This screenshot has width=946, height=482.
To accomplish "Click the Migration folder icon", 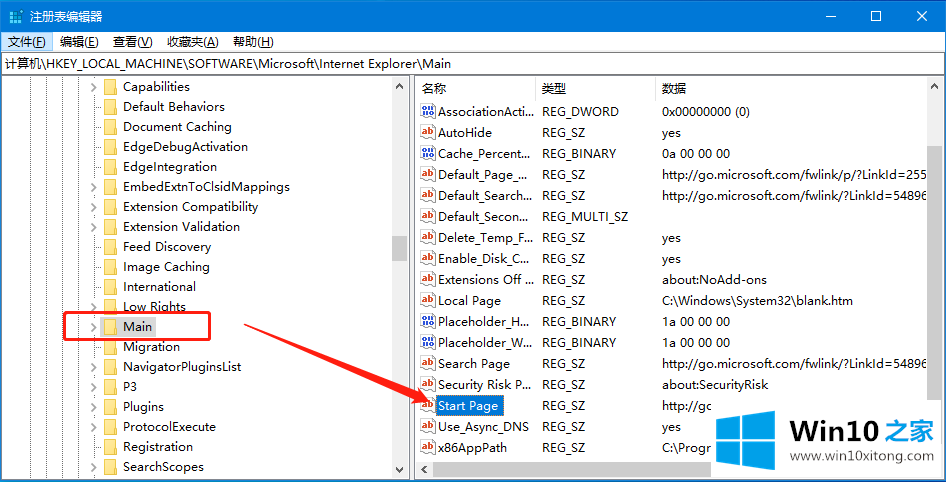I will (110, 347).
